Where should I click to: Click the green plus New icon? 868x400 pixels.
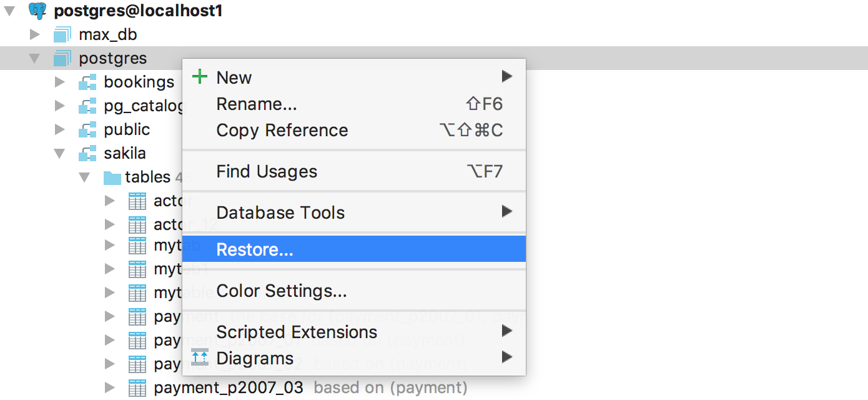pyautogui.click(x=200, y=77)
